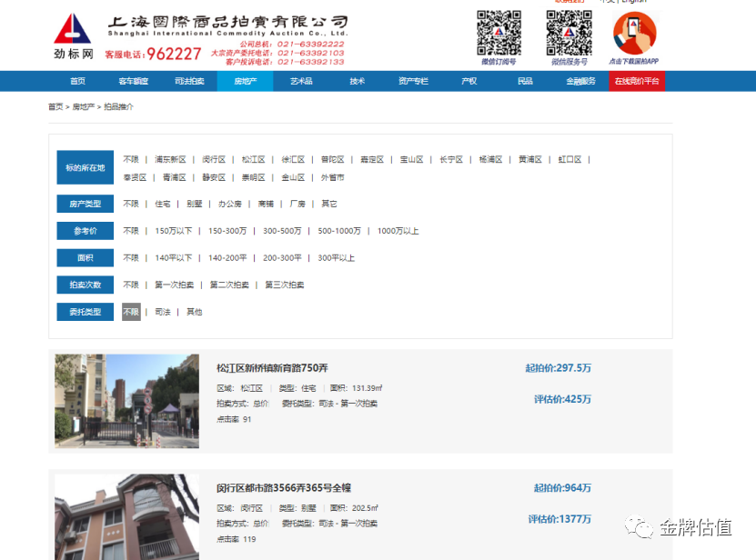Open the 在线竞价平台 tab

click(636, 81)
